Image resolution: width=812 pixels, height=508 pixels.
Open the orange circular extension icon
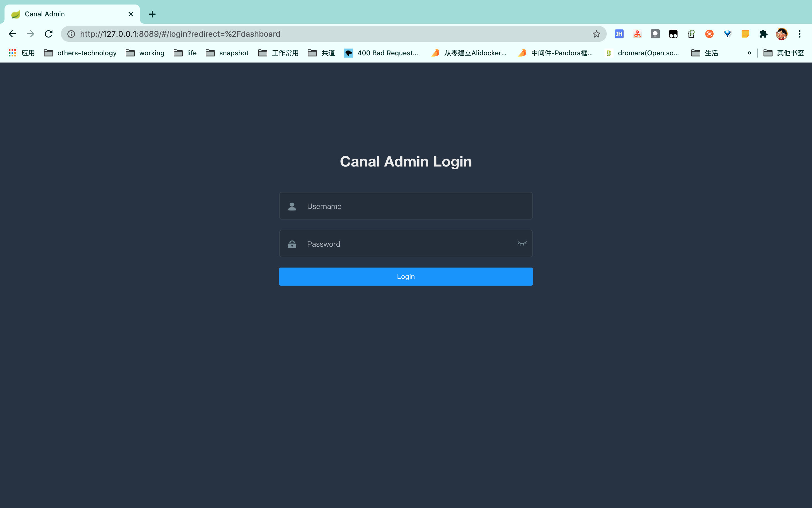709,34
